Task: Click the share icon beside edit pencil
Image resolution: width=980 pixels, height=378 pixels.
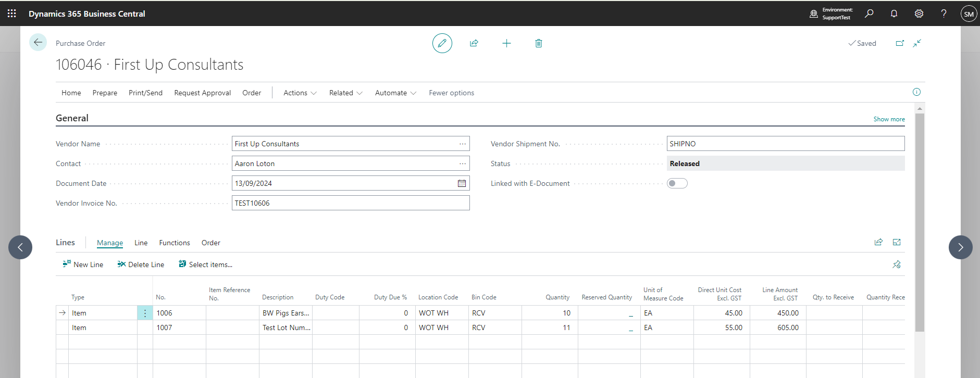Action: click(x=474, y=43)
